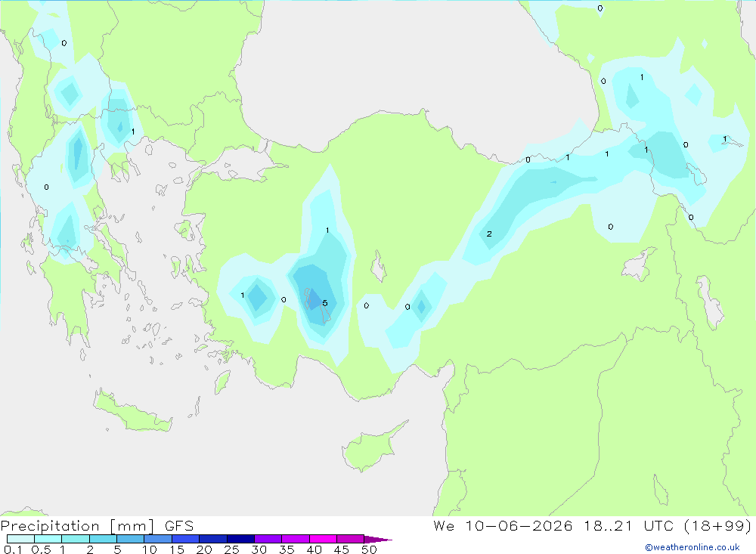Click the 35 legend scale label
The width and height of the screenshot is (756, 554).
coord(287,549)
